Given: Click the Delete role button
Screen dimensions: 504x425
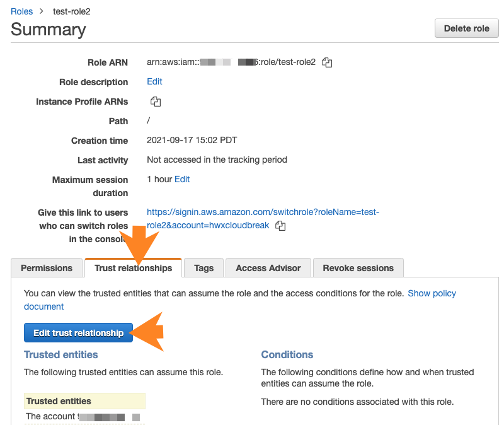Looking at the screenshot, I should 466,28.
